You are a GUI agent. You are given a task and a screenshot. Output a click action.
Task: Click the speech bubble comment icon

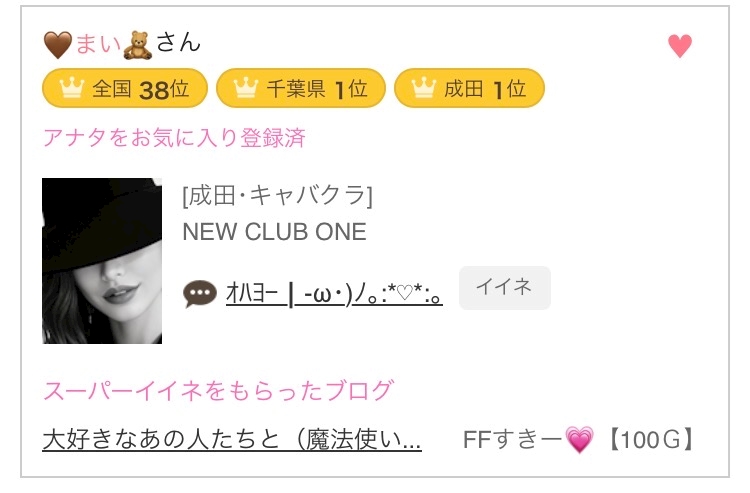(x=200, y=293)
